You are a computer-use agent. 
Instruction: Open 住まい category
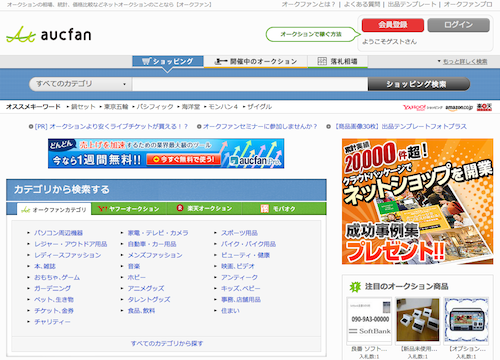point(230,311)
